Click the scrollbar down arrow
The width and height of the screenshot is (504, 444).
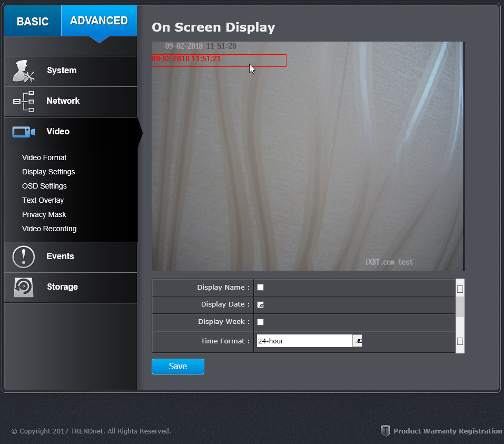pyautogui.click(x=460, y=341)
